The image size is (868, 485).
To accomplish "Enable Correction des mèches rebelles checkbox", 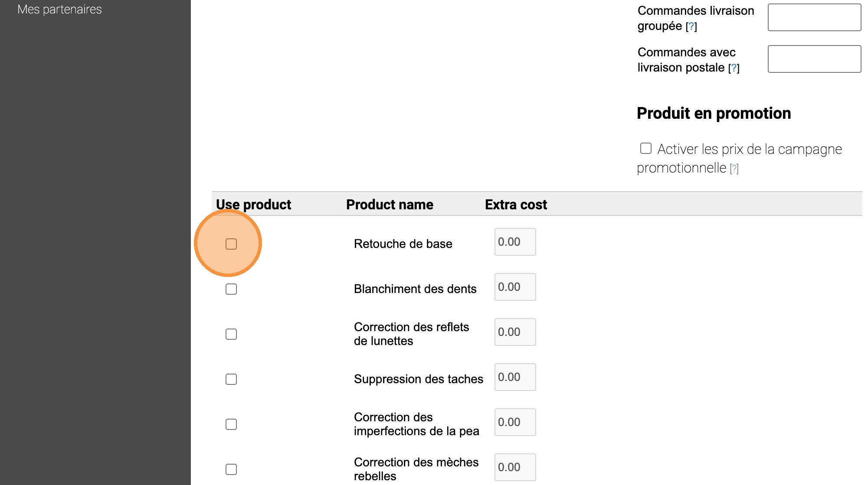I will [x=231, y=469].
